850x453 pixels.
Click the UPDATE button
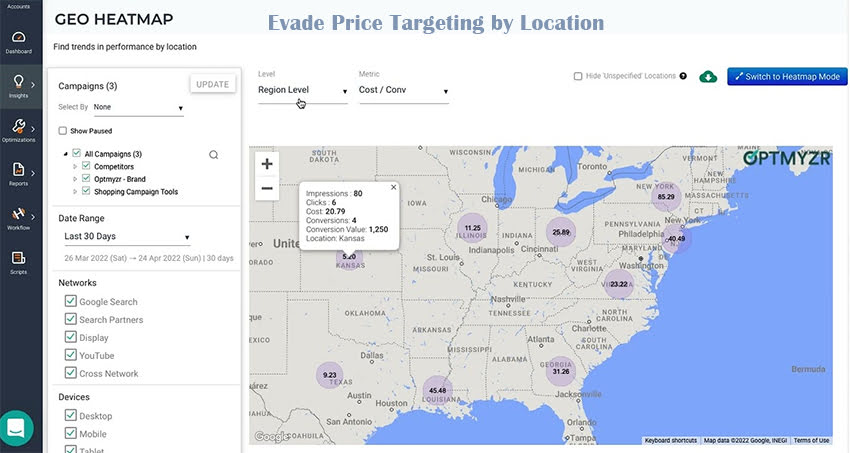tap(212, 84)
